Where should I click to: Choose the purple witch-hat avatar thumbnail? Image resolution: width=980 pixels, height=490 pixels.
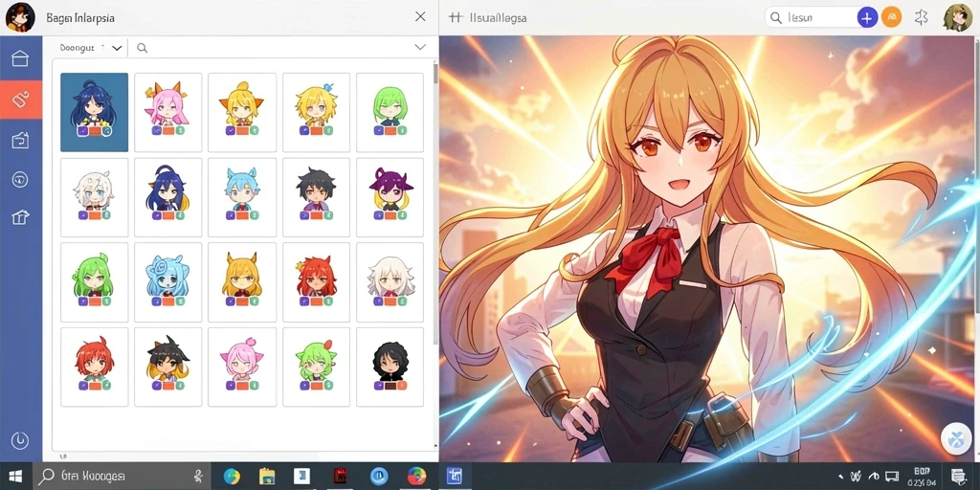point(390,197)
